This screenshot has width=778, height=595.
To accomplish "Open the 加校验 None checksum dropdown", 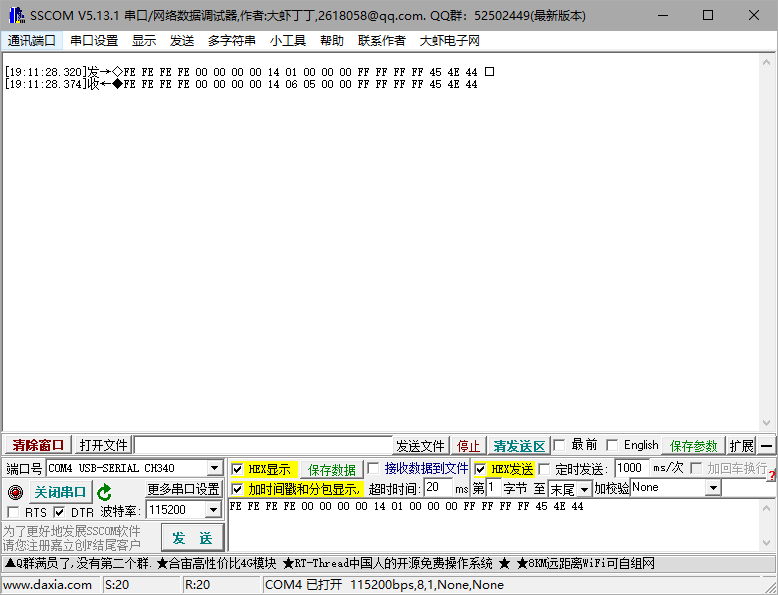I will pyautogui.click(x=713, y=488).
